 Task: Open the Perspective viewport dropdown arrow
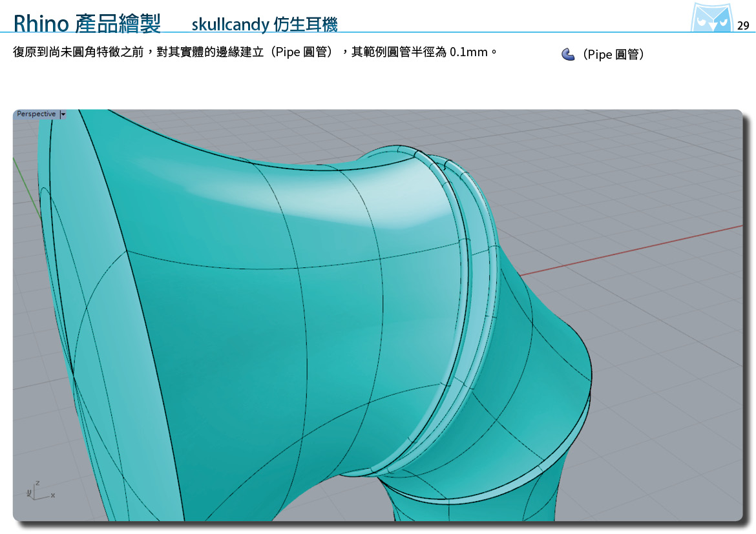pos(63,114)
